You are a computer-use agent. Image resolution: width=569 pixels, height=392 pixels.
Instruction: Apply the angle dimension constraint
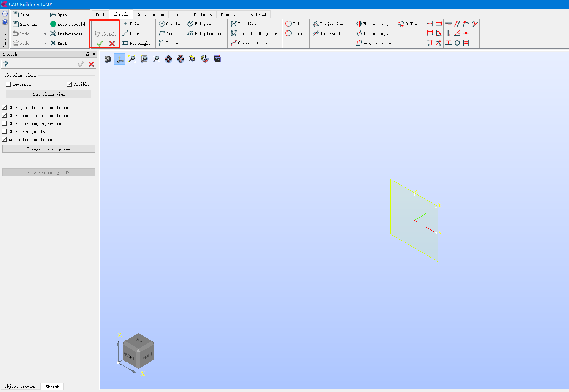click(x=439, y=33)
